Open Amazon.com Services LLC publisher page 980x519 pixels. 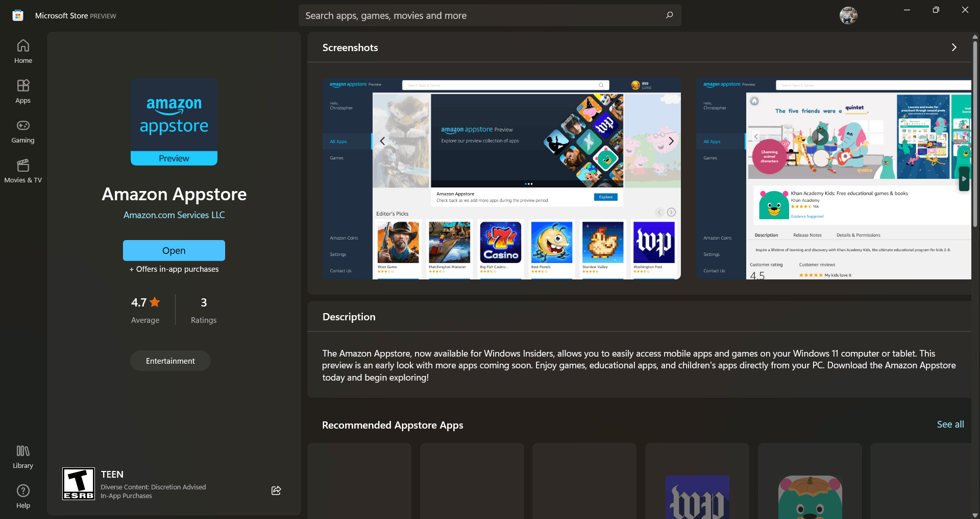(174, 215)
